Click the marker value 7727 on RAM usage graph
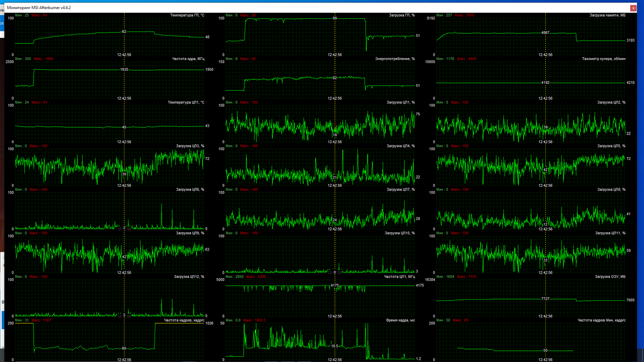This screenshot has width=644, height=362. [x=545, y=298]
